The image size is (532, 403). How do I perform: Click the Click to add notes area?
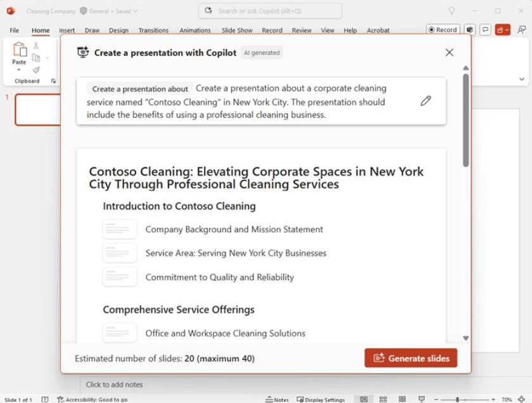pos(114,385)
